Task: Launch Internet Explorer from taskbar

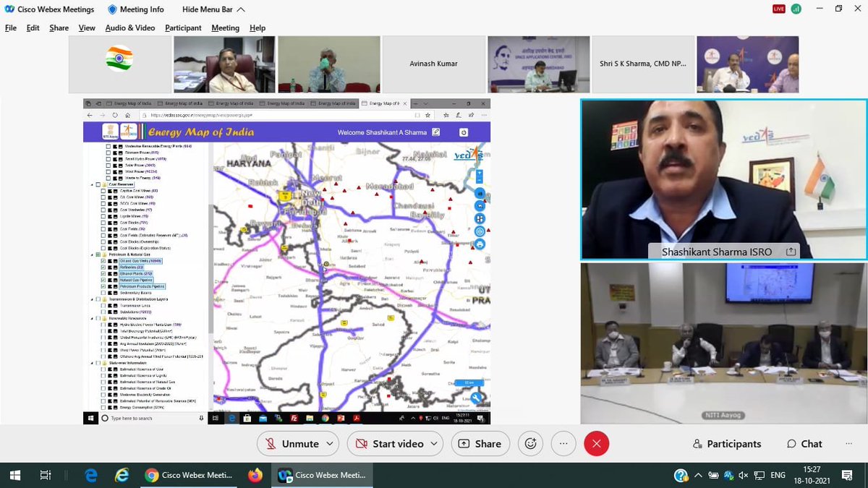Action: pyautogui.click(x=121, y=476)
